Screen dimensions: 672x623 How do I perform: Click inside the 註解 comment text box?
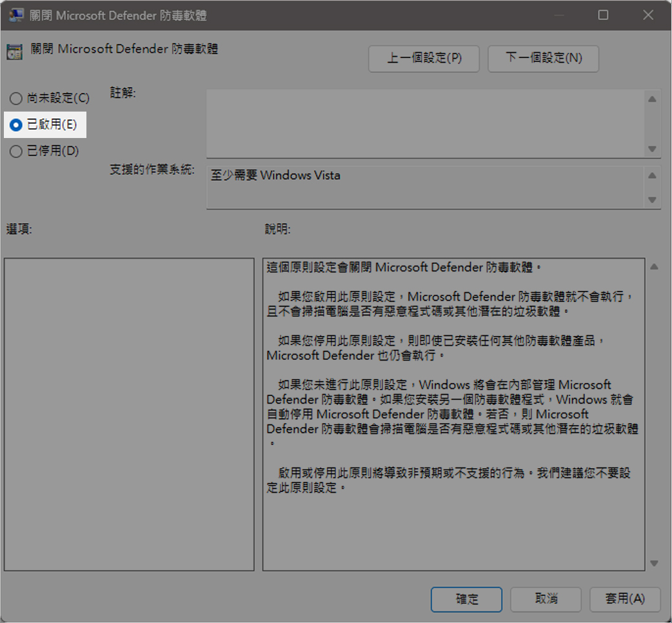pyautogui.click(x=424, y=123)
